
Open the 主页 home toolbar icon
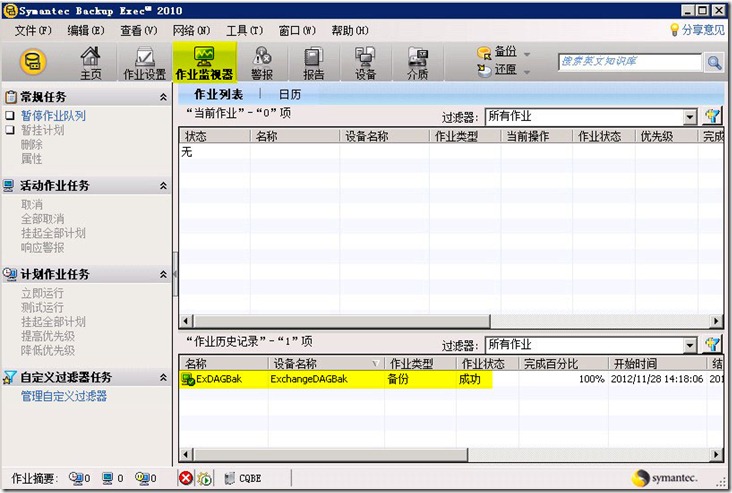(91, 63)
